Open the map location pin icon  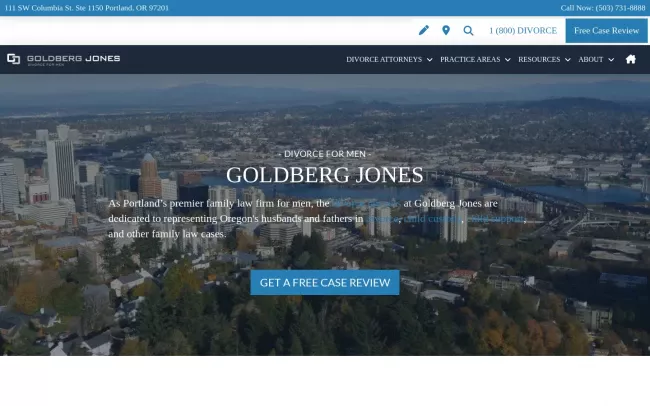point(446,30)
